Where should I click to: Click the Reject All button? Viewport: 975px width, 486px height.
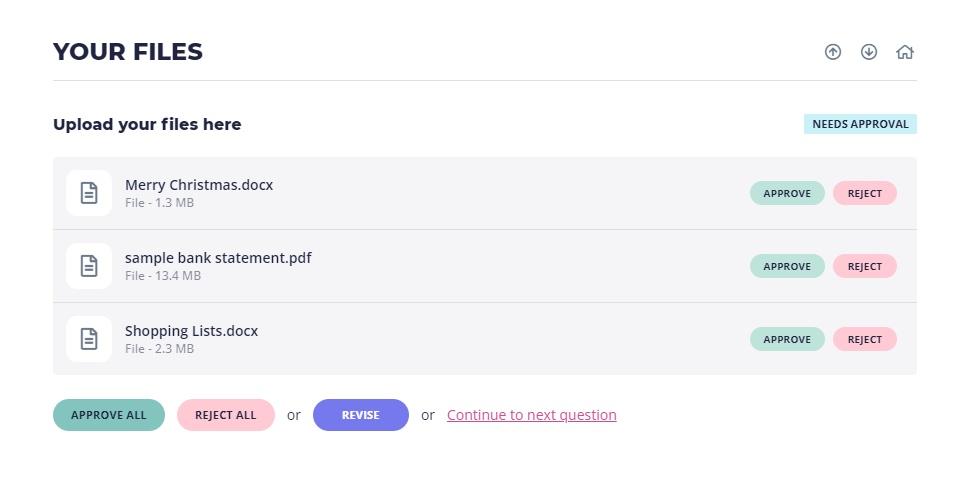point(226,415)
